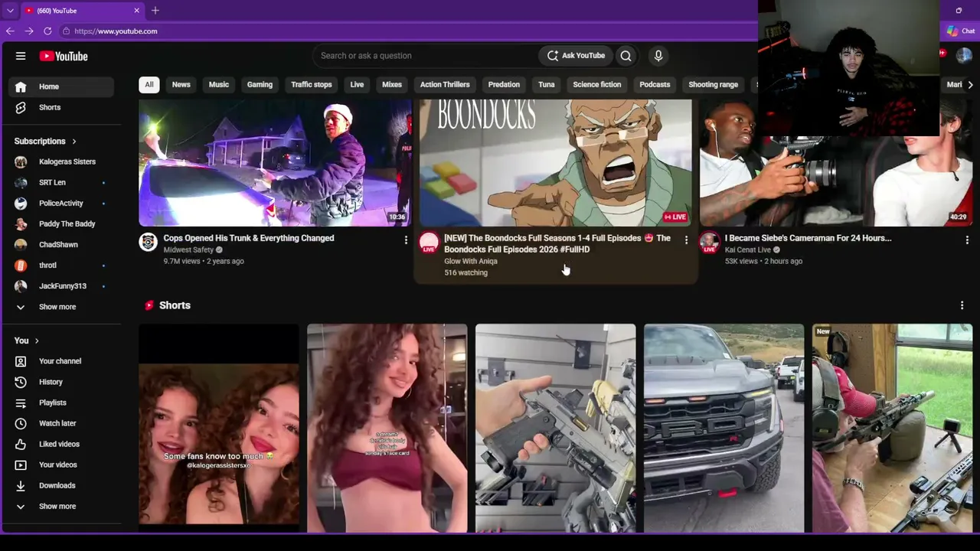The width and height of the screenshot is (980, 551).
Task: Open a new browser tab
Action: [x=155, y=11]
